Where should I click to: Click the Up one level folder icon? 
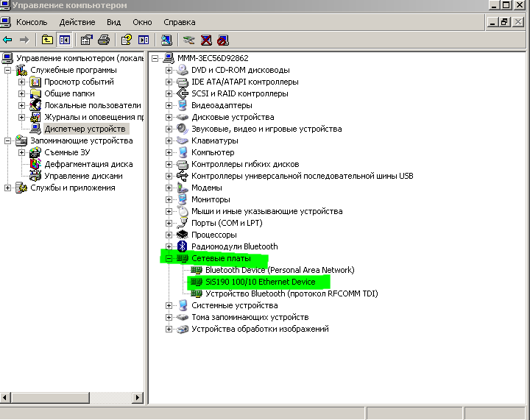[48, 40]
